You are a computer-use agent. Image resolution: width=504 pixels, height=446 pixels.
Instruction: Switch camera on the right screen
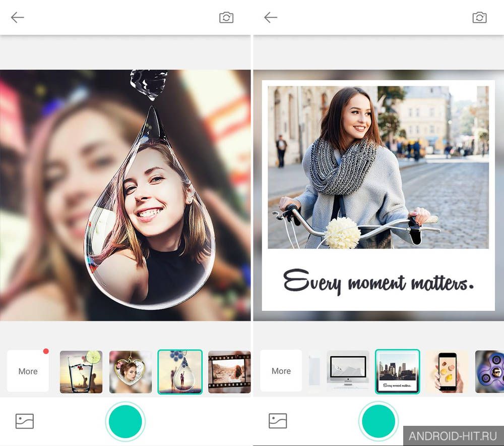479,17
